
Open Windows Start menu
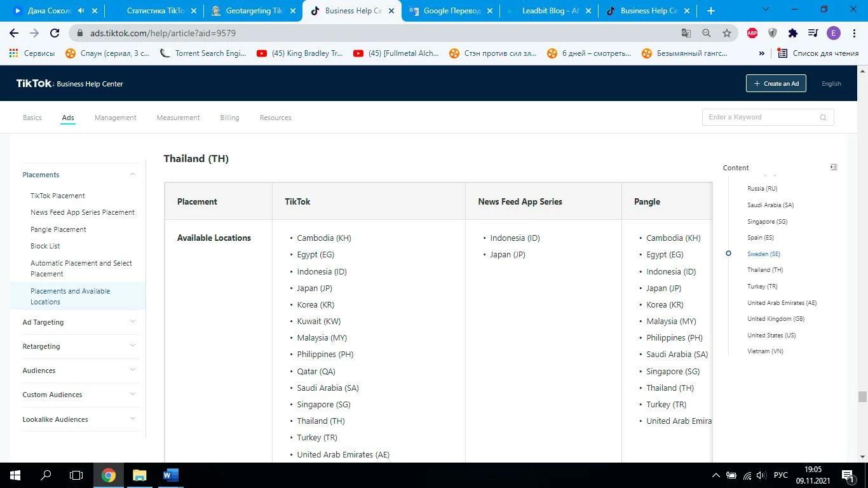[15, 475]
